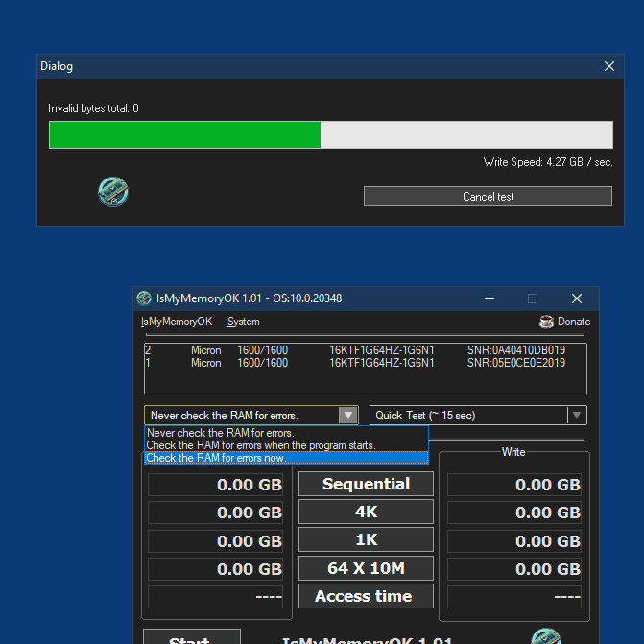
Task: Click the Access time benchmark button
Action: point(366,596)
